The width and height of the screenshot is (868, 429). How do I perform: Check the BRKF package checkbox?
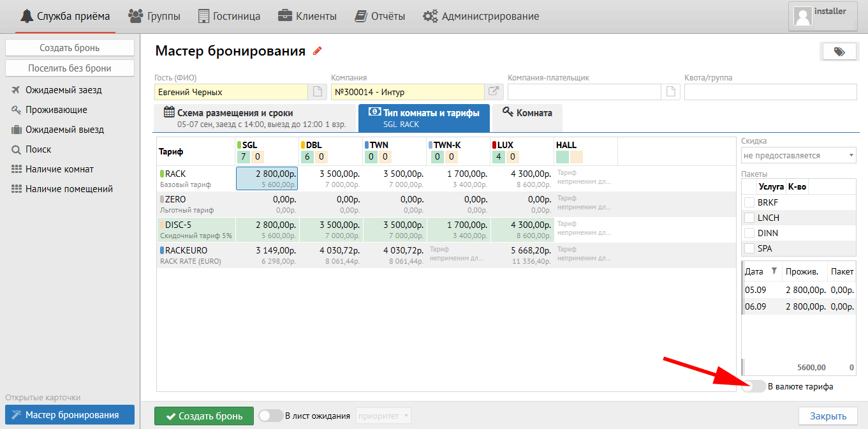click(749, 202)
